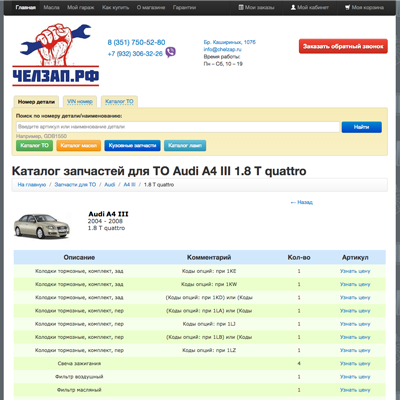Select Фильтр масляный description cell
Screen dimensions: 400x400
click(x=79, y=390)
